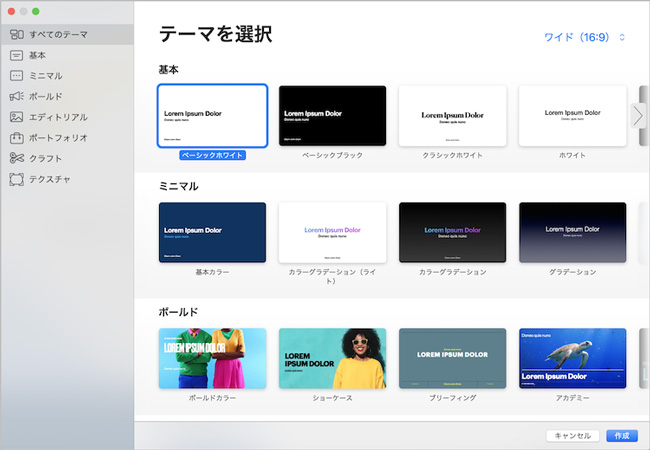The height and width of the screenshot is (450, 650).
Task: Click the アカデミー theme label
Action: pyautogui.click(x=572, y=398)
